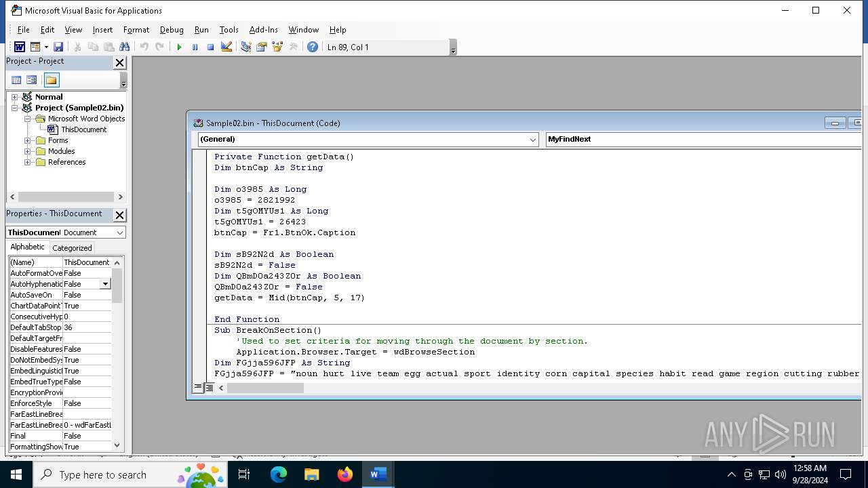
Task: Click the Insert UserForm toolbar icon
Action: [x=35, y=47]
